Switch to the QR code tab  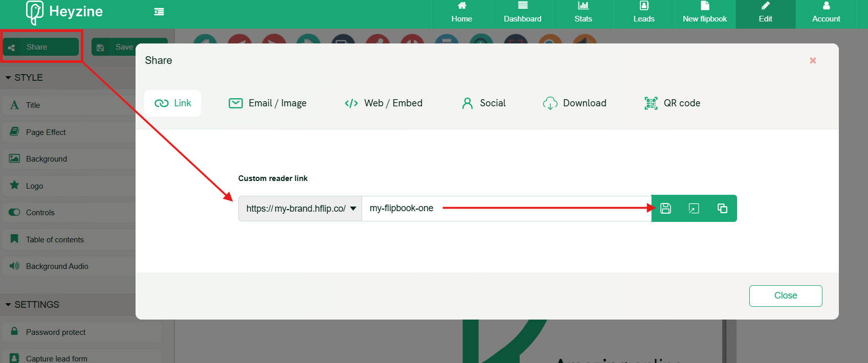(x=672, y=103)
